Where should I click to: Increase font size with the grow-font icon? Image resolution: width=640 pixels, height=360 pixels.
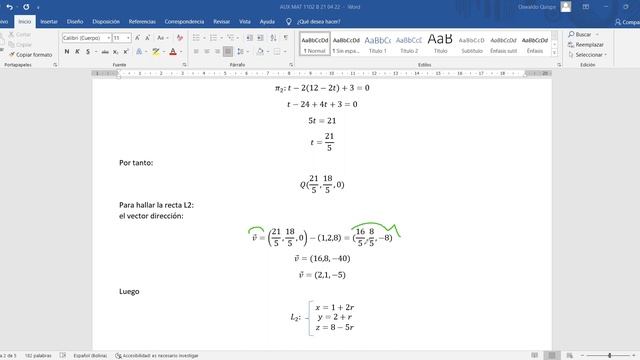pos(138,38)
